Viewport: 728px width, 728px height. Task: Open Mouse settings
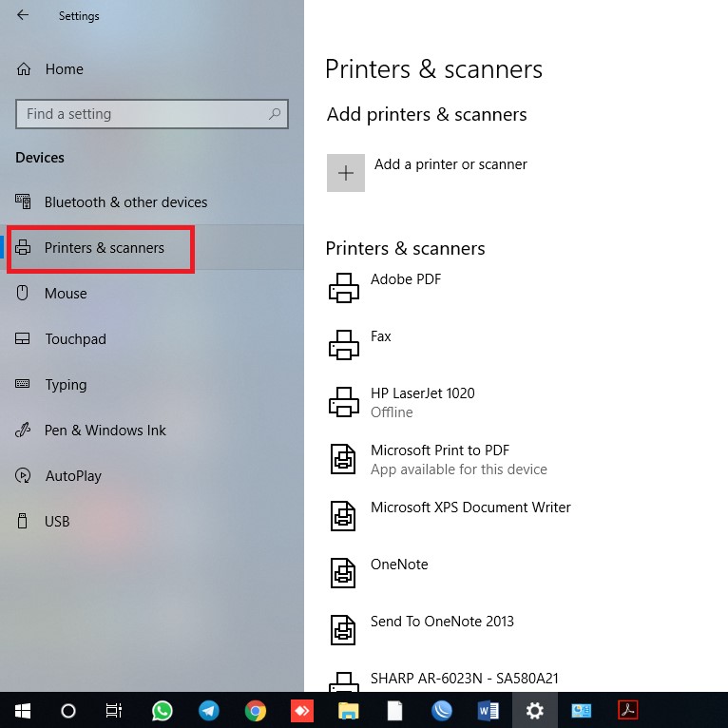66,293
